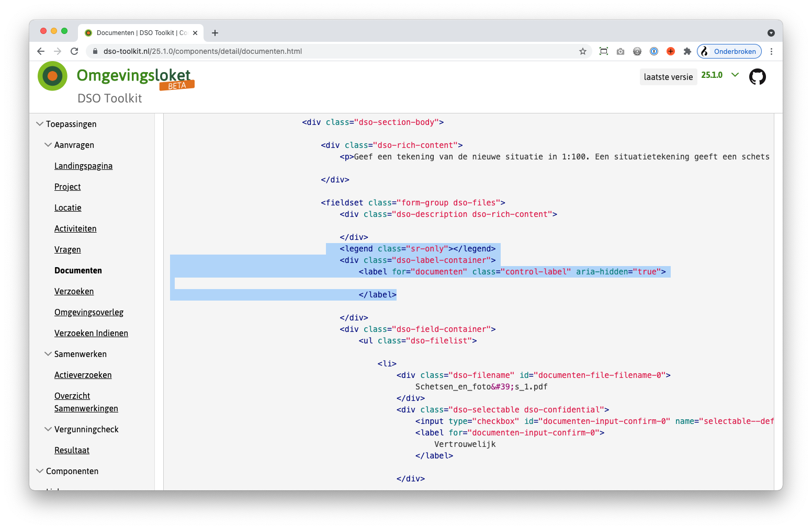Open the Overzicht Samenwerkingen link
This screenshot has height=529, width=812.
click(x=86, y=402)
